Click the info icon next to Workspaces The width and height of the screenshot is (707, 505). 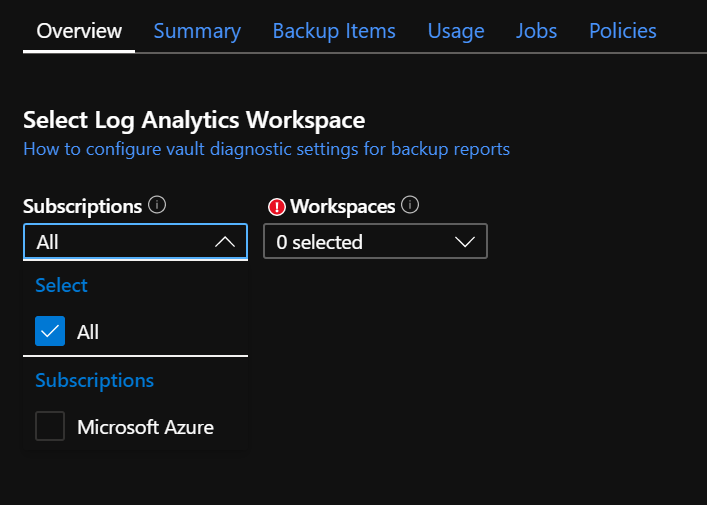(x=410, y=205)
